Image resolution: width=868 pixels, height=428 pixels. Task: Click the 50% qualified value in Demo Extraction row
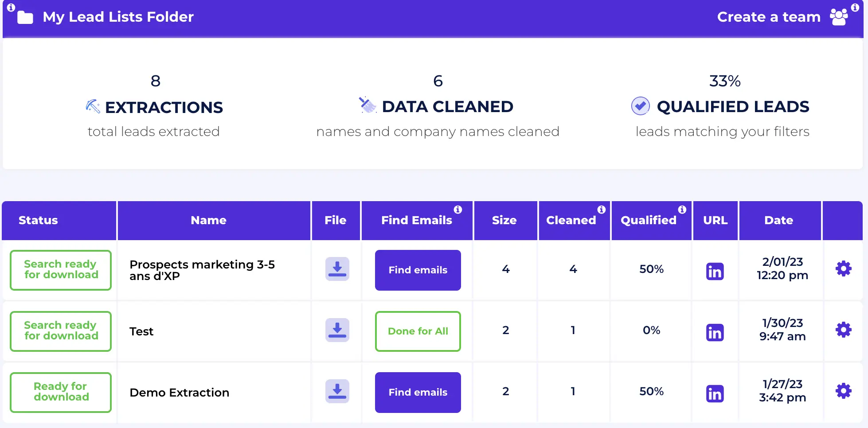click(652, 391)
